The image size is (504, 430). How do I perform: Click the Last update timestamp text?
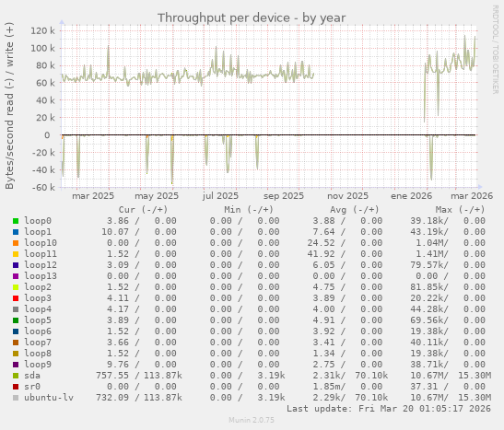(389, 409)
